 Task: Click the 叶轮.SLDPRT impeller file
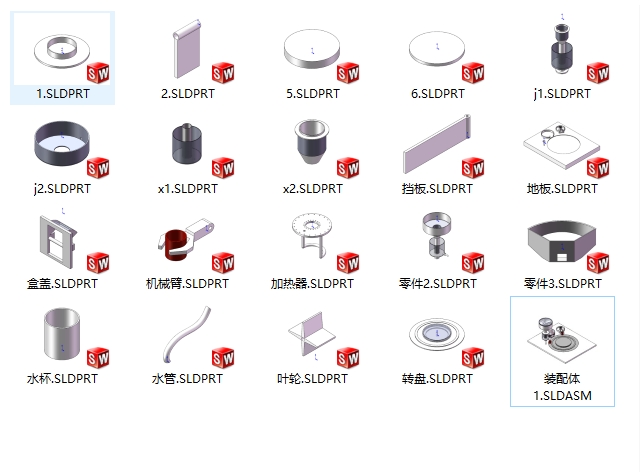coord(312,343)
